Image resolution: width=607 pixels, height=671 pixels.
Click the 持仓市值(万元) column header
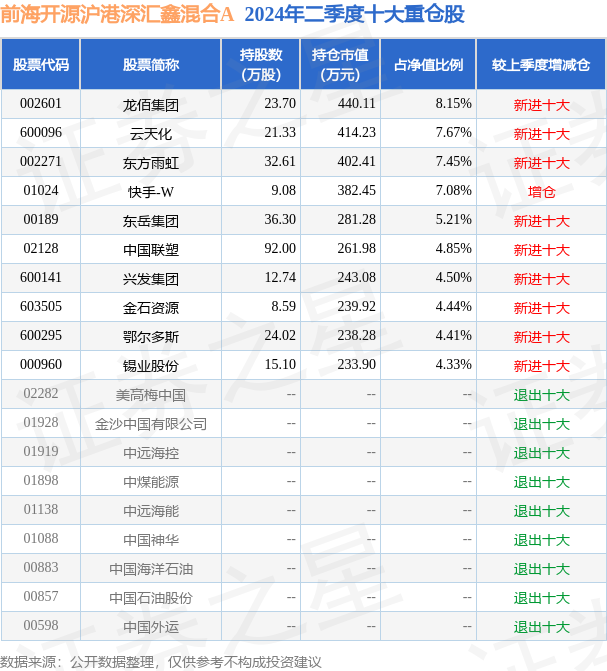[340, 65]
